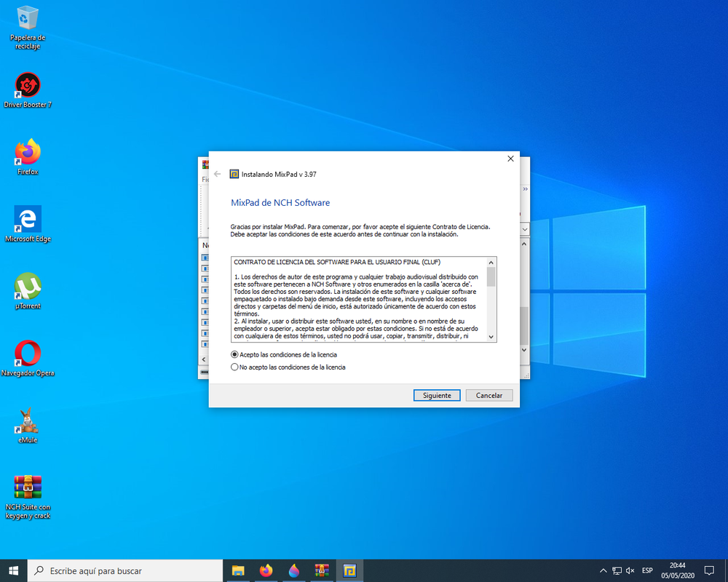Open the Papelera de reciclaje icon
Viewport: 728px width, 582px height.
click(x=28, y=28)
